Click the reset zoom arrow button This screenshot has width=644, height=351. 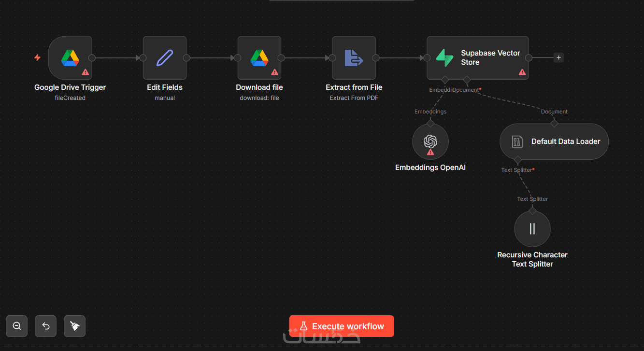46,326
